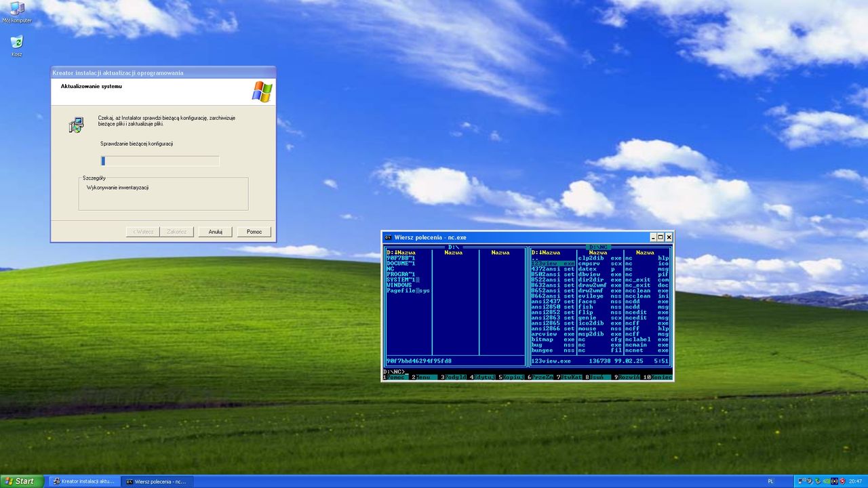This screenshot has width=868, height=488.
Task: Select highlighted 123view exe entry
Action: click(553, 263)
